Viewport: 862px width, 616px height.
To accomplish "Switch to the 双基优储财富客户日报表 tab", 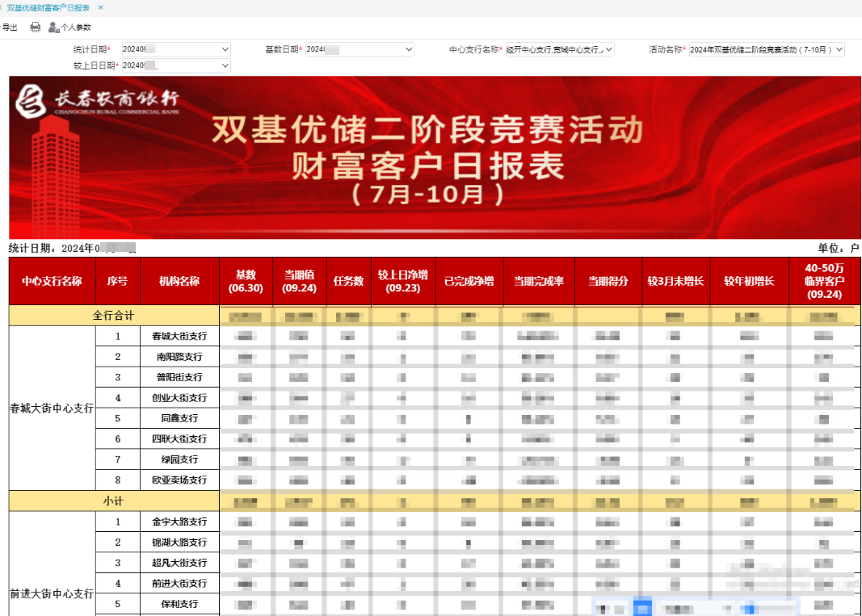I will tap(48, 8).
